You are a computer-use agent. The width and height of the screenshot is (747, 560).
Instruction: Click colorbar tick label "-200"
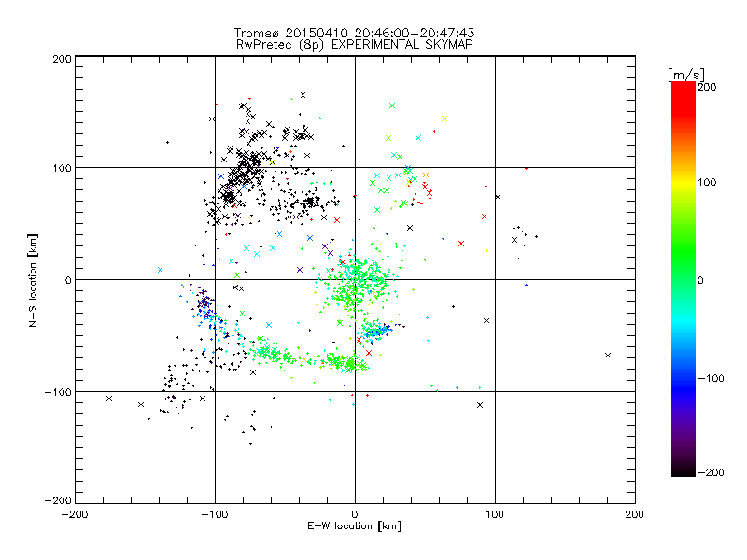[711, 472]
